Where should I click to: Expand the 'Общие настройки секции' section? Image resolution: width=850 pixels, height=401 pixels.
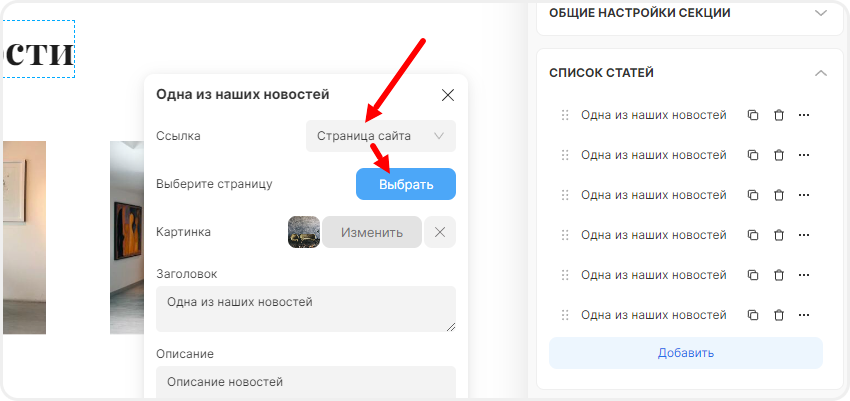(820, 13)
